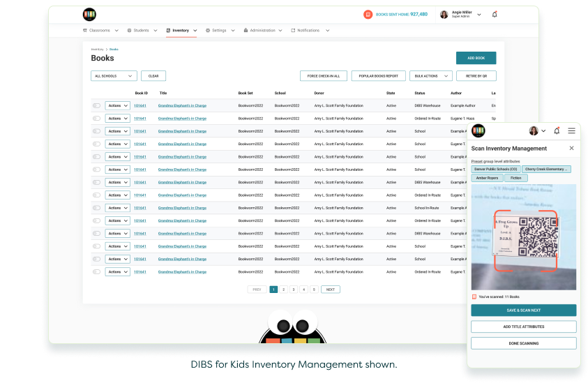The width and height of the screenshot is (588, 383).
Task: Open notifications bell in the desktop header
Action: tap(495, 15)
